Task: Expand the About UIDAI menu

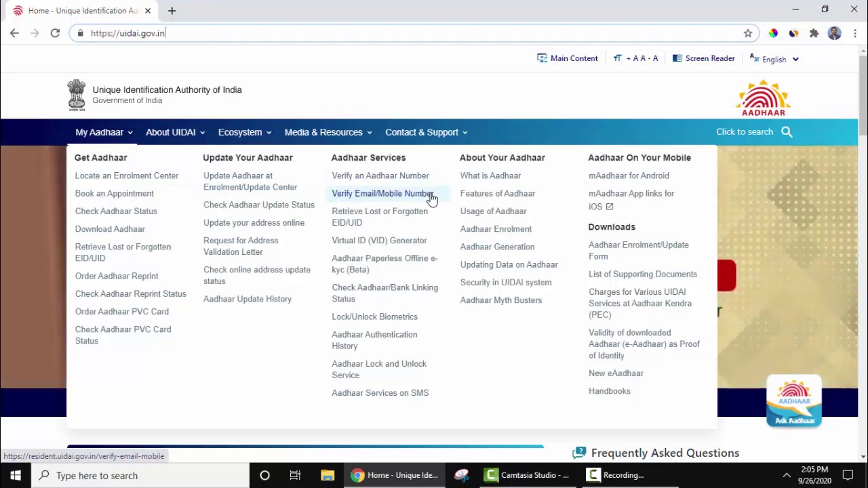Action: 175,132
